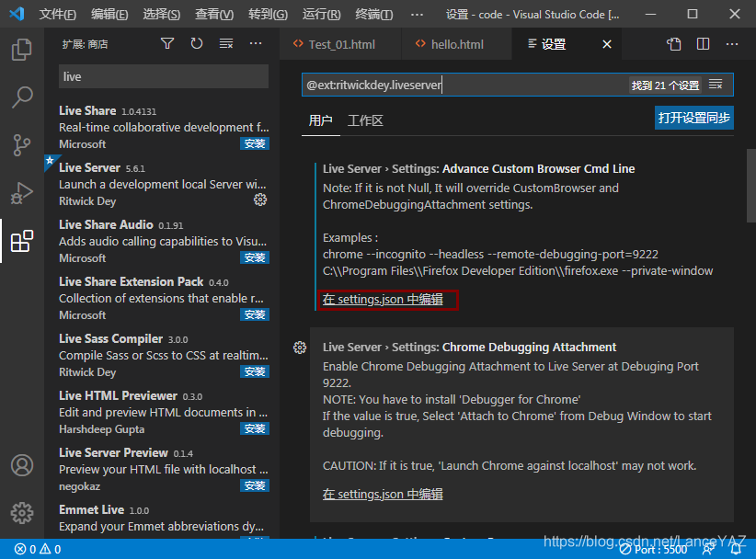Viewport: 756px width, 559px height.
Task: Clear settings search filter icon
Action: 716,85
